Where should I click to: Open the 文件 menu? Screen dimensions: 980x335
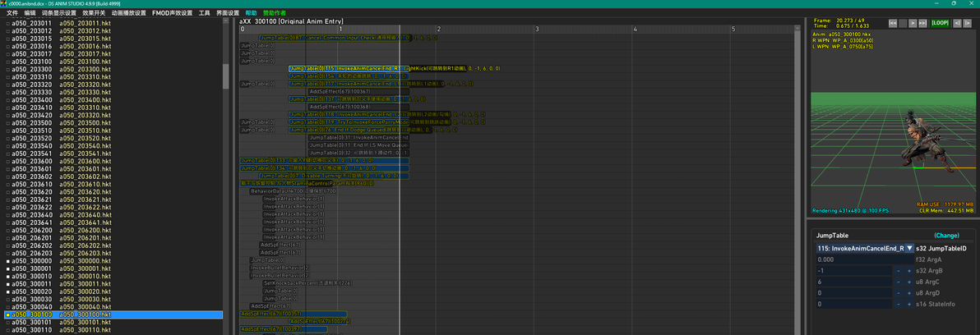click(12, 12)
